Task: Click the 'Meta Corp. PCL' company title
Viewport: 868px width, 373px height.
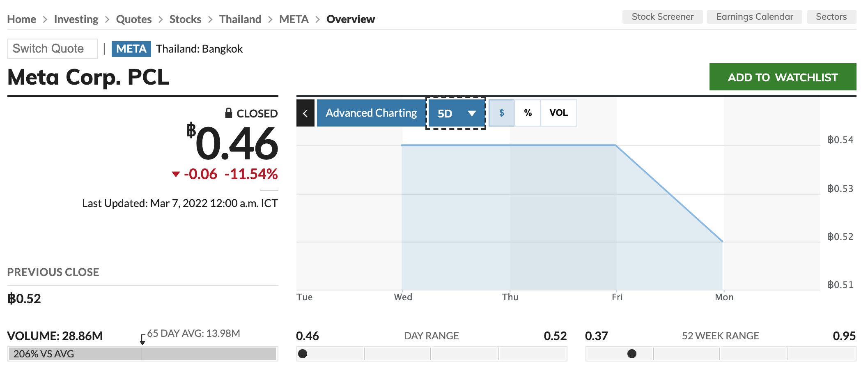Action: point(88,77)
